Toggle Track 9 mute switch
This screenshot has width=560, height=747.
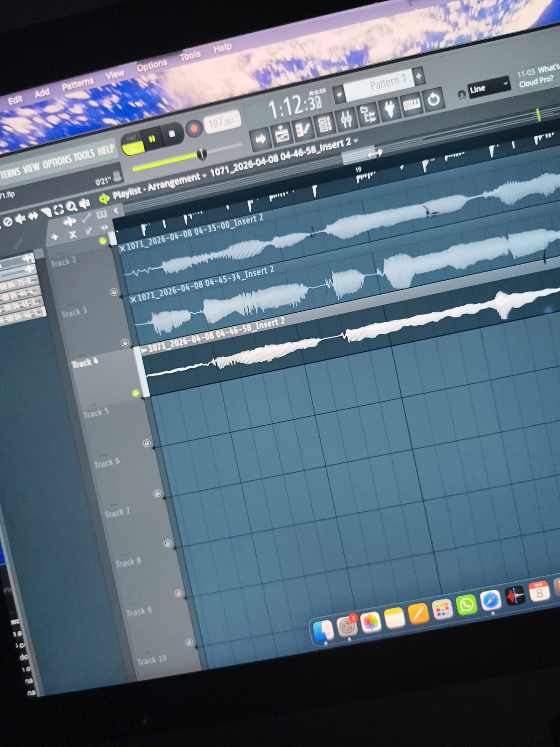coord(189,642)
